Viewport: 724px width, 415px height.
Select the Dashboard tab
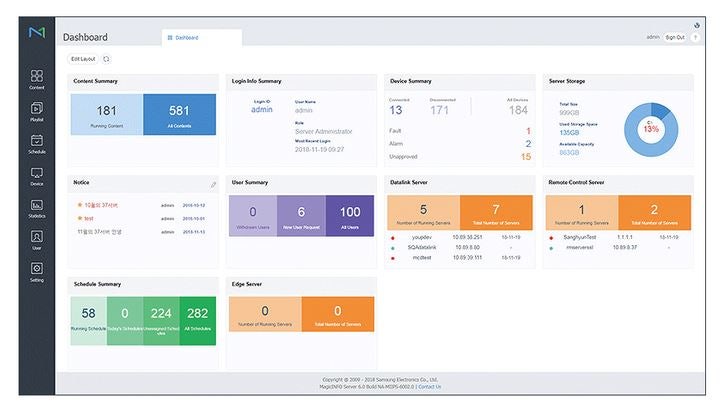202,38
